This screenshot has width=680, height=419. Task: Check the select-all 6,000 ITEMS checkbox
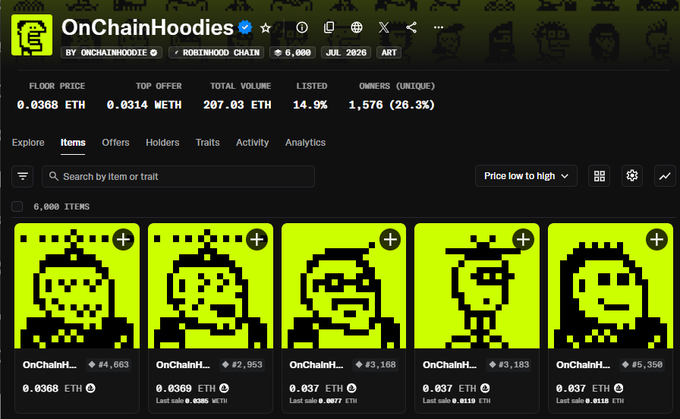pyautogui.click(x=17, y=206)
